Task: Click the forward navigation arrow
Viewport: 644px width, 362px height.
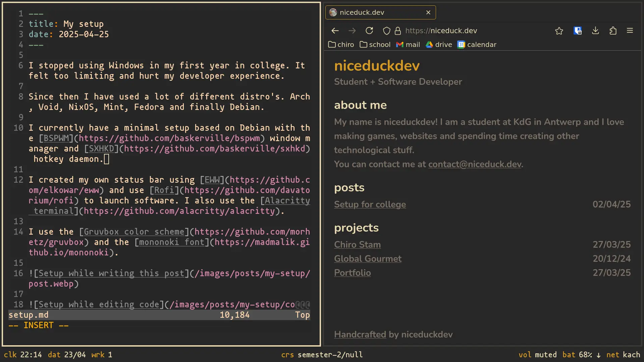Action: click(352, 31)
